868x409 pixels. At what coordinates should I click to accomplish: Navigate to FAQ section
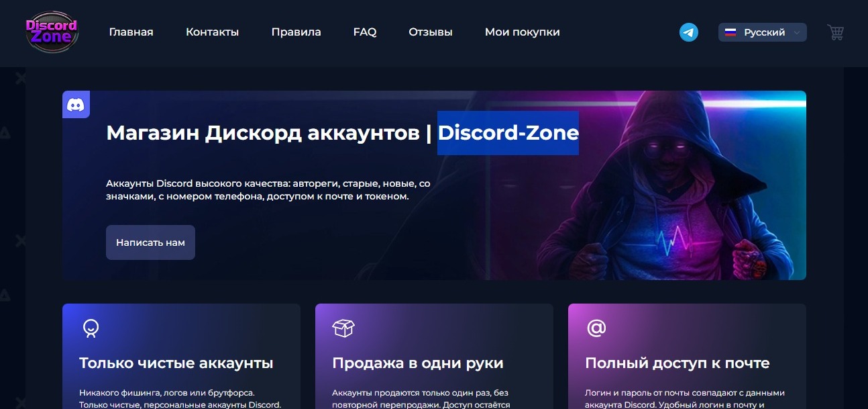click(x=365, y=32)
